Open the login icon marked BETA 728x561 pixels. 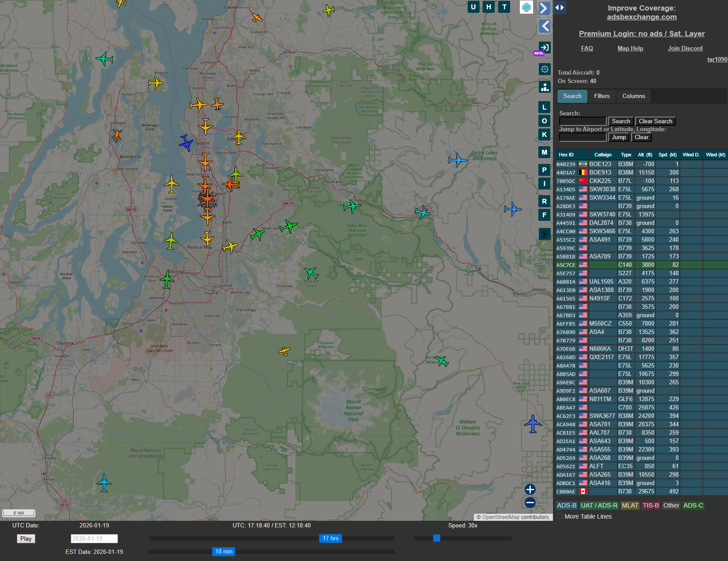pyautogui.click(x=544, y=48)
